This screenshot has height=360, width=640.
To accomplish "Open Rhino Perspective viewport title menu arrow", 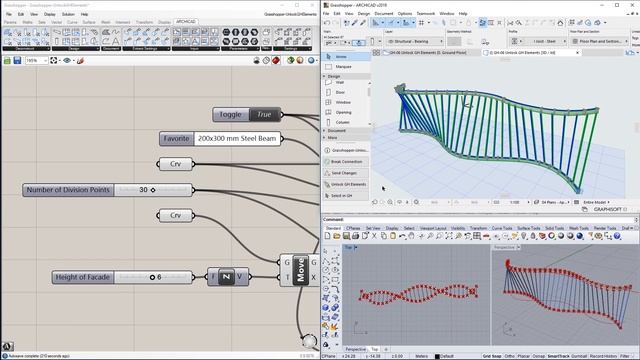I will (518, 247).
